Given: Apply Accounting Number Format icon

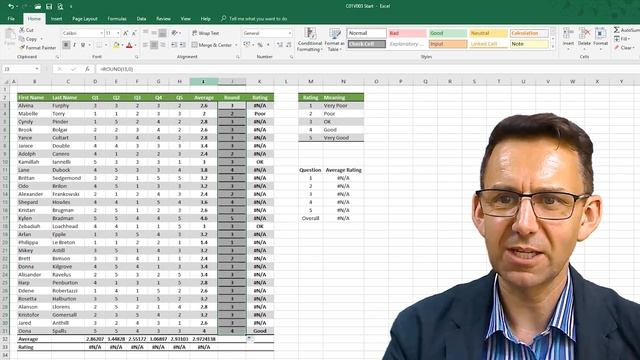Looking at the screenshot, I should 247,45.
